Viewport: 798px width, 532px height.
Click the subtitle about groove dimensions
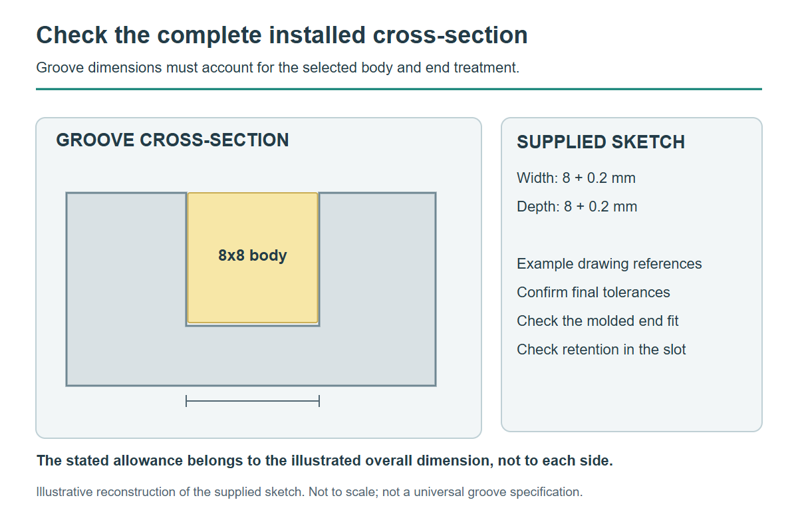click(x=277, y=68)
